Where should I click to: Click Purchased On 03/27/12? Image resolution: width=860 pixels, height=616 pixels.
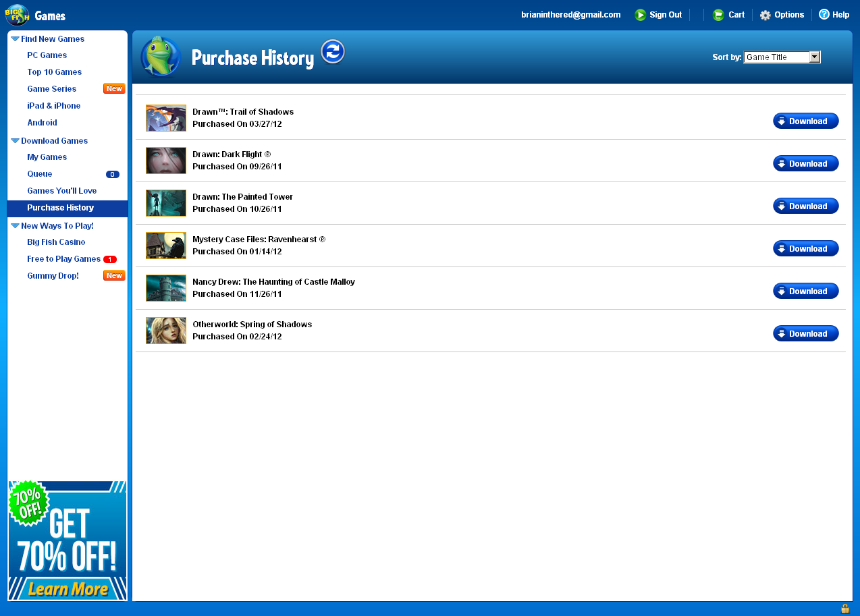[x=237, y=124]
